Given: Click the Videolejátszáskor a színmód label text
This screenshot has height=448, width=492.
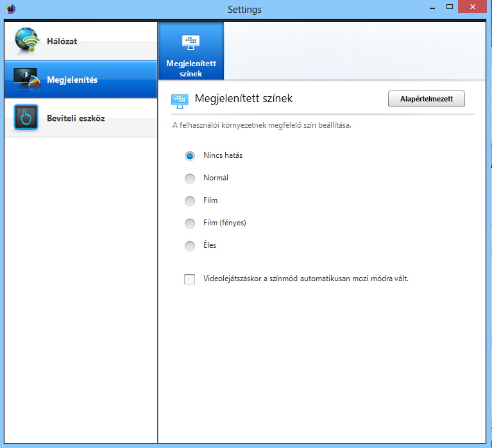Looking at the screenshot, I should 306,279.
